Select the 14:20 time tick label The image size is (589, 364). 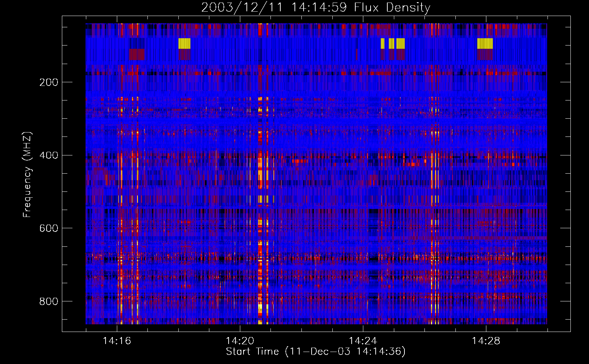240,341
